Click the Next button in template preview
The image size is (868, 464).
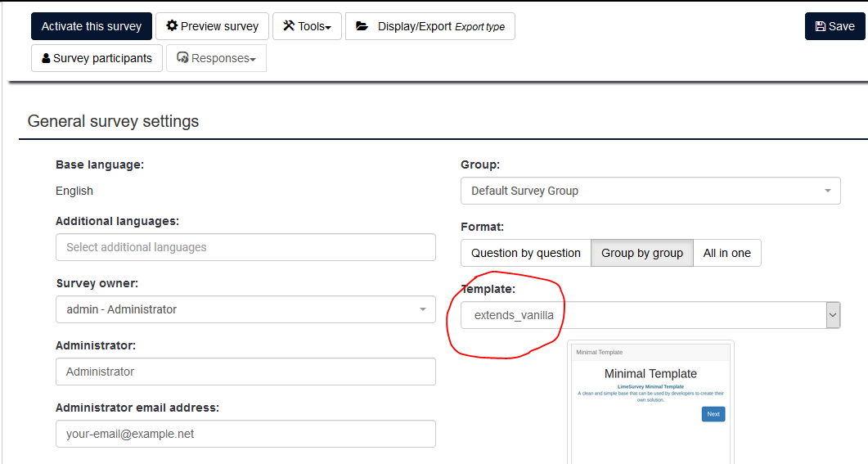point(713,414)
